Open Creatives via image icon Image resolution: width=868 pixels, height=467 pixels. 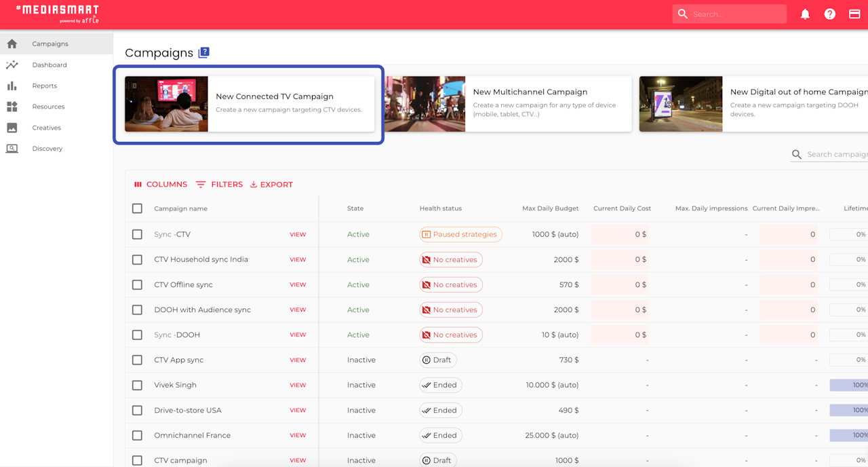point(12,128)
